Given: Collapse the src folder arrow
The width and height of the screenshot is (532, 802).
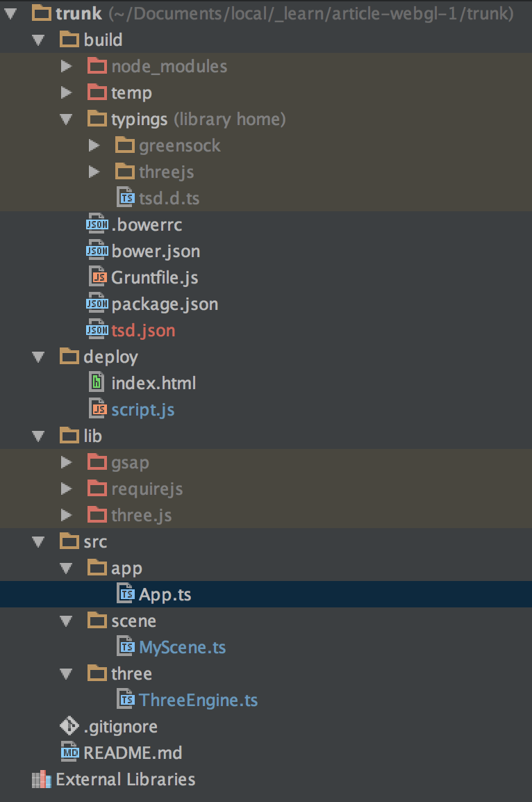Looking at the screenshot, I should (39, 541).
